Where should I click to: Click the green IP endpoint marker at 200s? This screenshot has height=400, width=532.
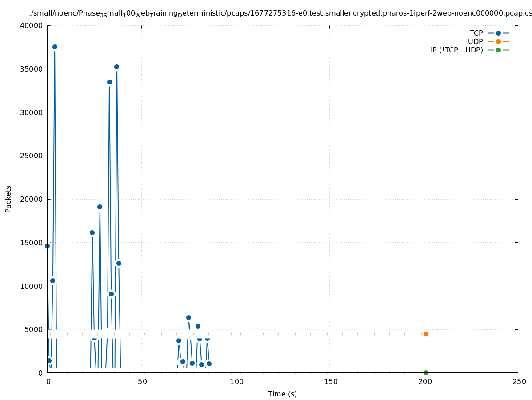426,372
